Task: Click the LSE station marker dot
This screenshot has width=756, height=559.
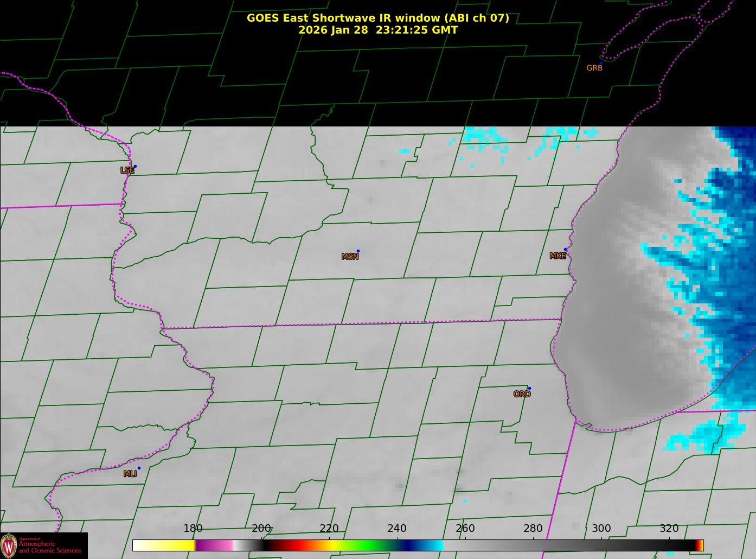Action: 135,167
